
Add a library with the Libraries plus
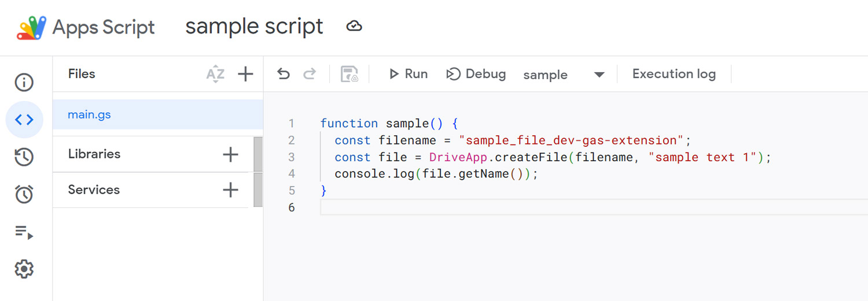pyautogui.click(x=230, y=154)
